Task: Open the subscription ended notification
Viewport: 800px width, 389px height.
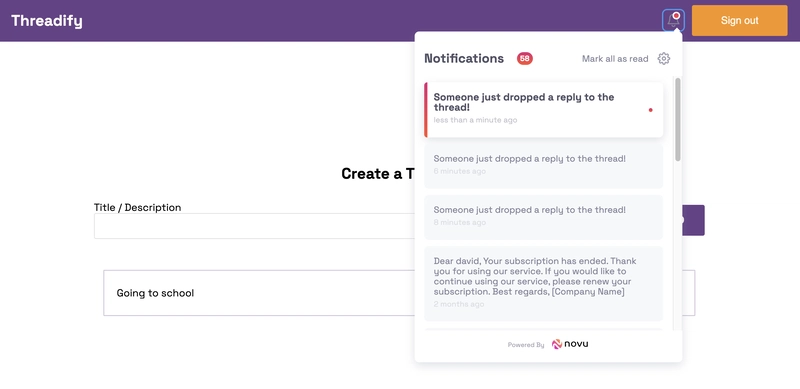Action: [x=544, y=283]
